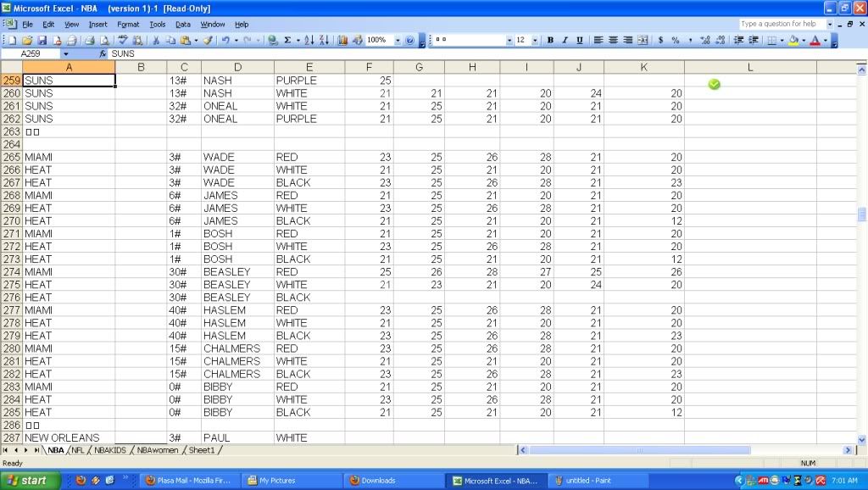Open the font size dropdown
This screenshot has height=490, width=868.
[535, 41]
